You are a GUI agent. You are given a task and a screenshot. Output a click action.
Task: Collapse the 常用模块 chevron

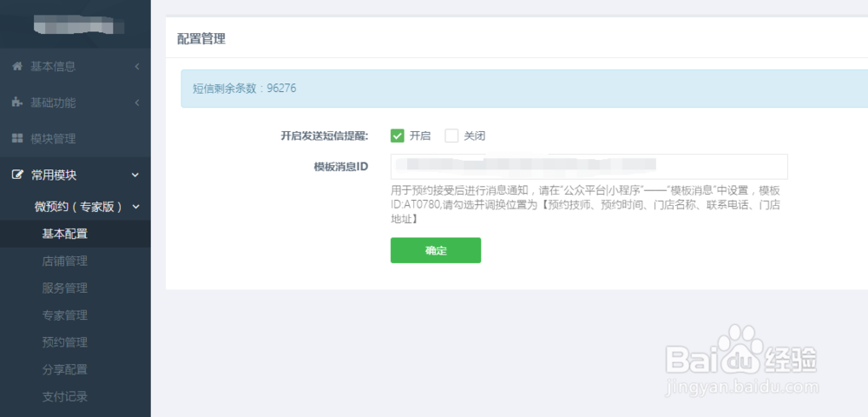pyautogui.click(x=135, y=175)
